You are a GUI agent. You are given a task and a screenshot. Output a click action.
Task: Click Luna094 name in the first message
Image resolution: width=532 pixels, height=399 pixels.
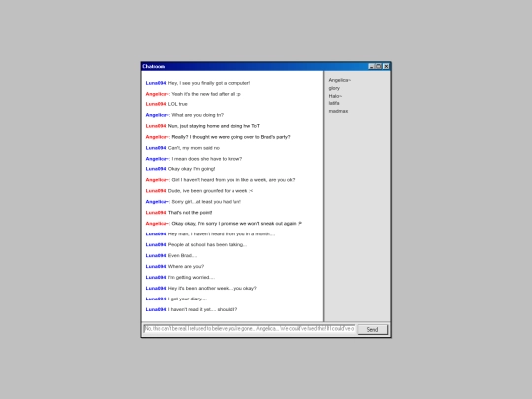point(156,83)
